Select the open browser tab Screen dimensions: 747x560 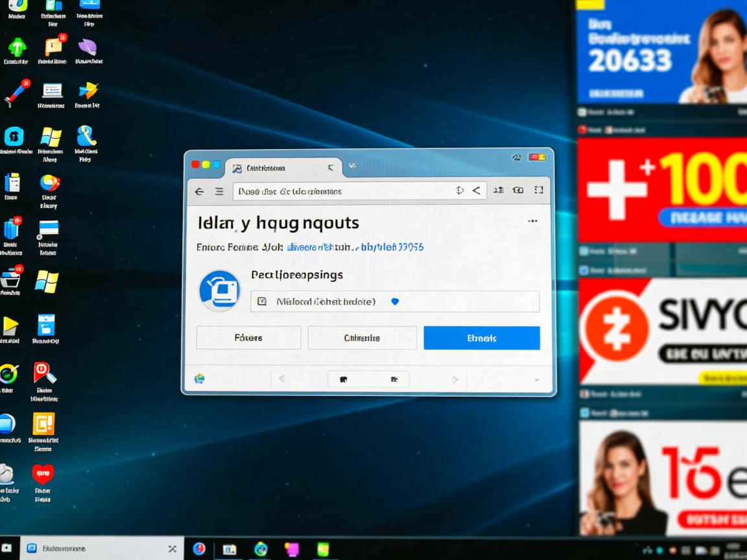pos(282,168)
